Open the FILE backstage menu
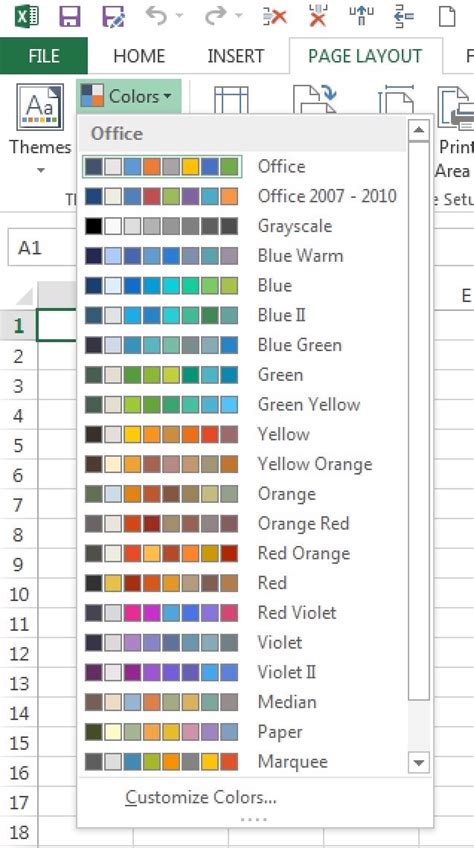This screenshot has width=474, height=848. click(44, 56)
